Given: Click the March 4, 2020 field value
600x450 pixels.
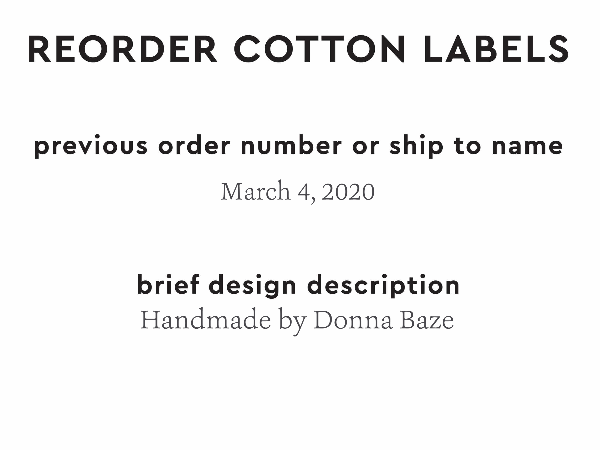Looking at the screenshot, I should click(298, 191).
